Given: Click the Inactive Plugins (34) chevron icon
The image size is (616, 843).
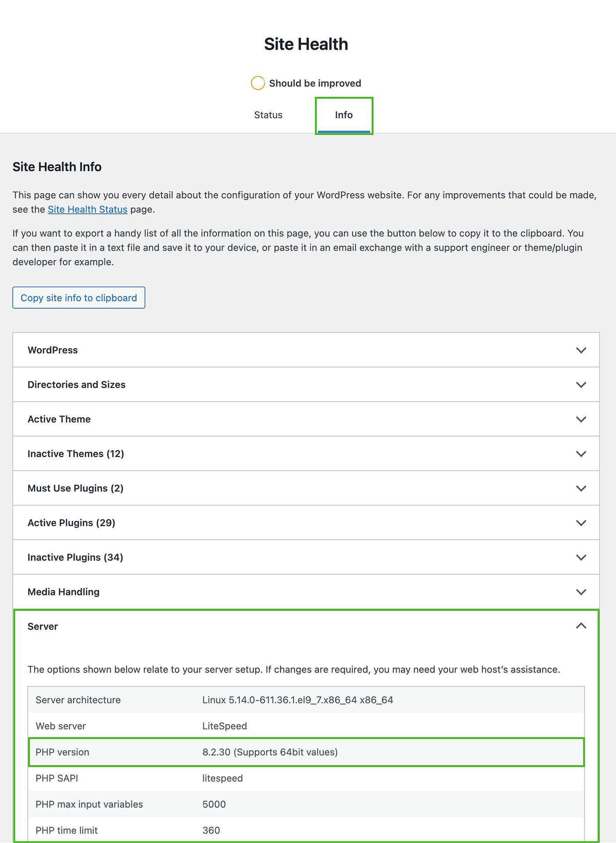Looking at the screenshot, I should 581,558.
